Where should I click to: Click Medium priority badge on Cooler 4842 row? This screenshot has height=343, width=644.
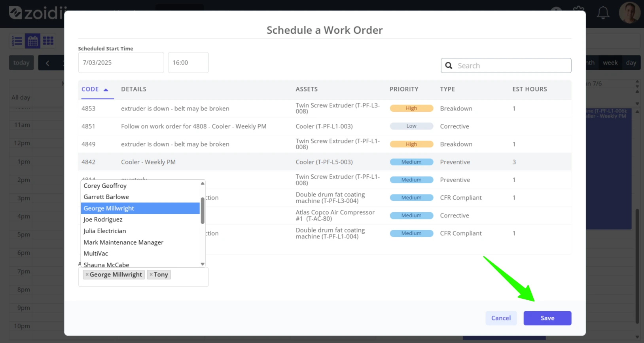tap(411, 162)
